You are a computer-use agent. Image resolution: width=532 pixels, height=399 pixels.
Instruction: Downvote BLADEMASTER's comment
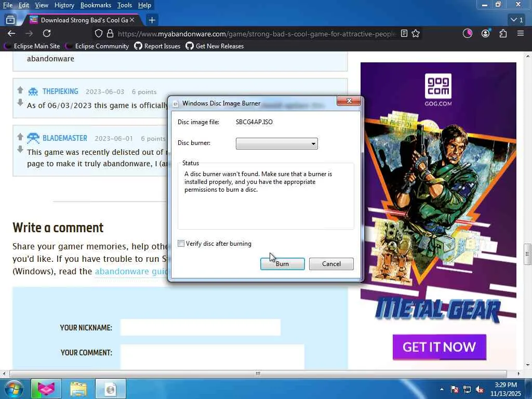point(20,149)
